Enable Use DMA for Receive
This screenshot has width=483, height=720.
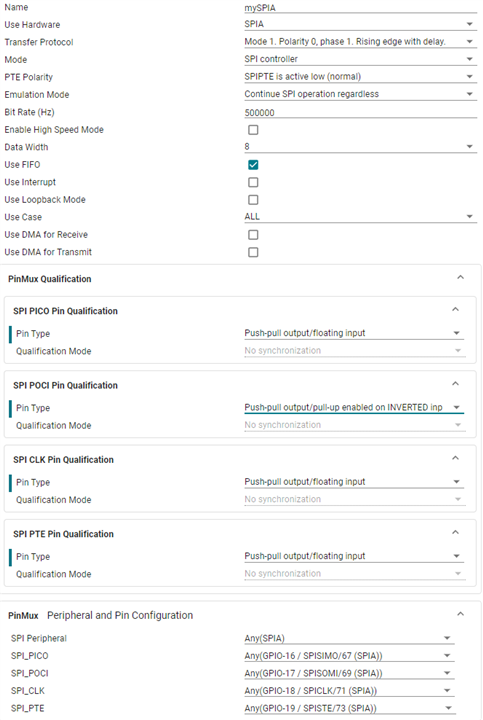point(253,235)
